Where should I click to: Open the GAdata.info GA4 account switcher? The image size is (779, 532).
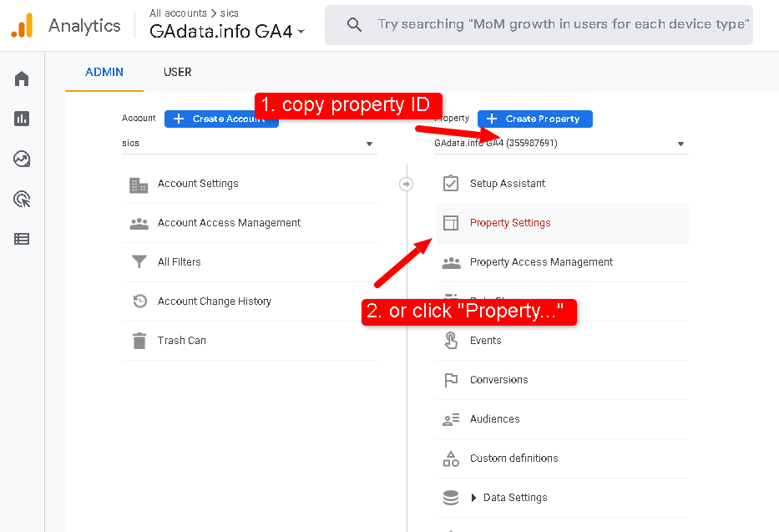227,32
